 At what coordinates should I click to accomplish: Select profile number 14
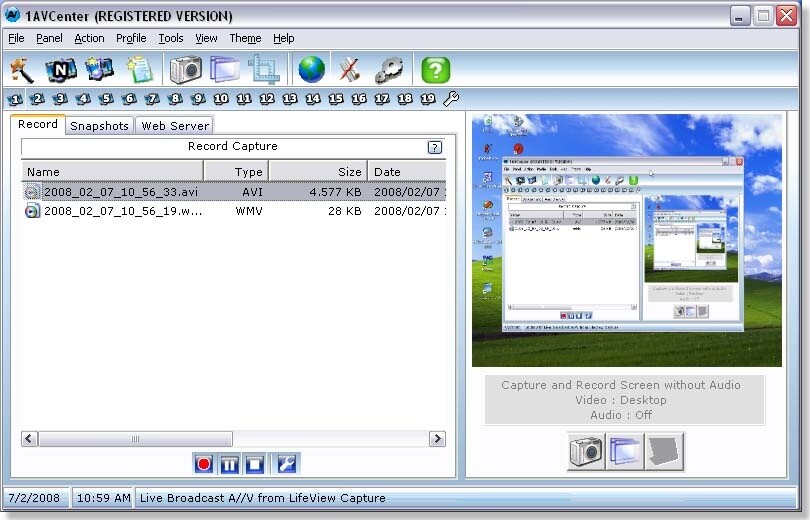313,99
